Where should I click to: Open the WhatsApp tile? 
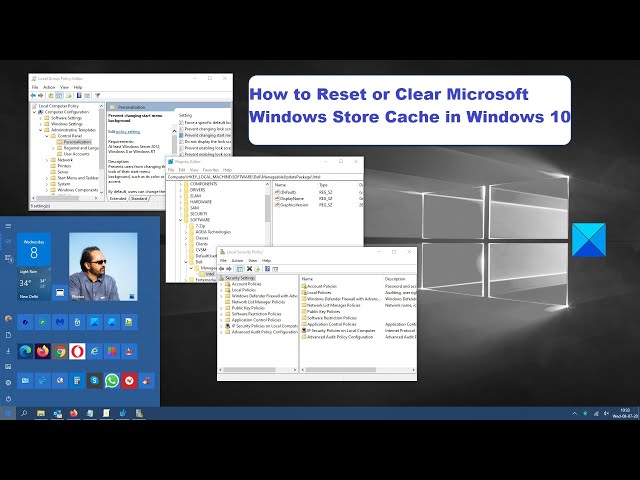click(112, 380)
